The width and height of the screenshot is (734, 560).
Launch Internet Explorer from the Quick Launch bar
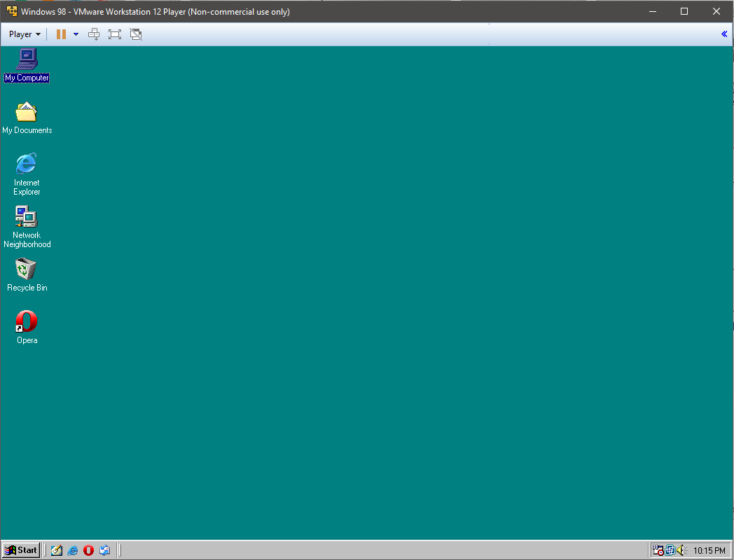(x=73, y=550)
